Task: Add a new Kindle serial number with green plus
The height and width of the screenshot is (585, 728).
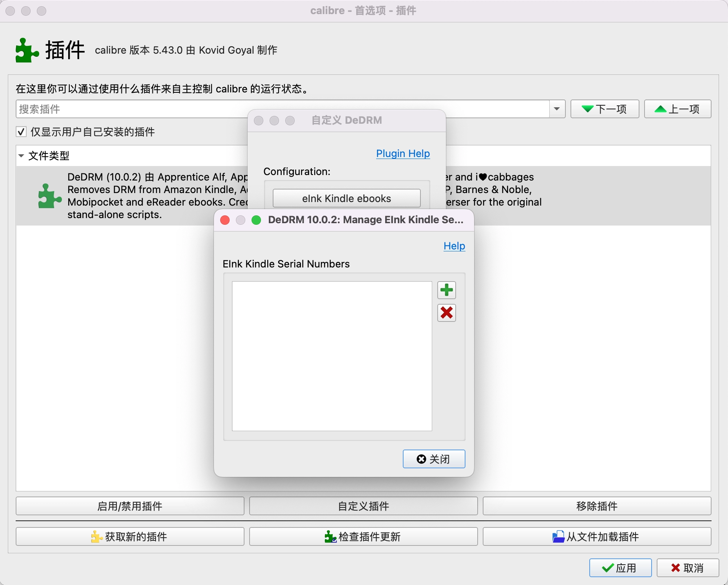Action: (x=446, y=290)
